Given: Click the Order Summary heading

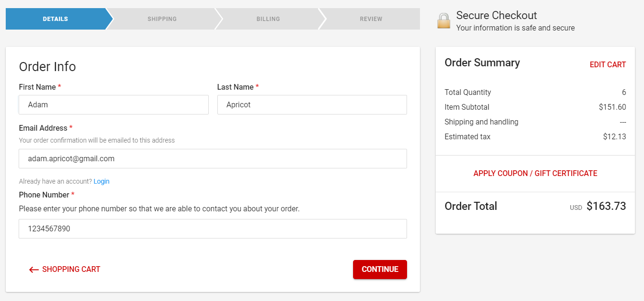Looking at the screenshot, I should coord(482,63).
